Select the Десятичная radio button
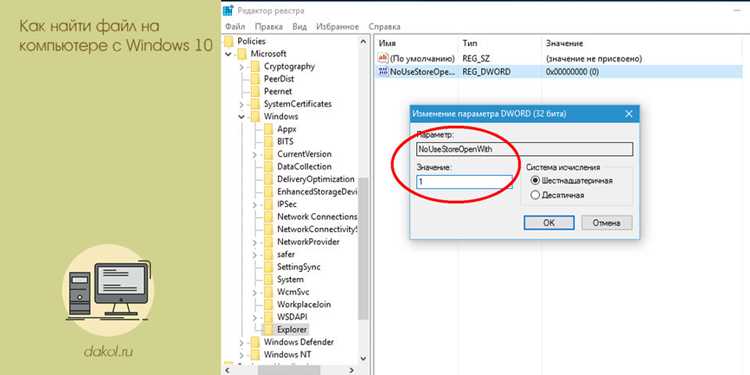 click(535, 195)
